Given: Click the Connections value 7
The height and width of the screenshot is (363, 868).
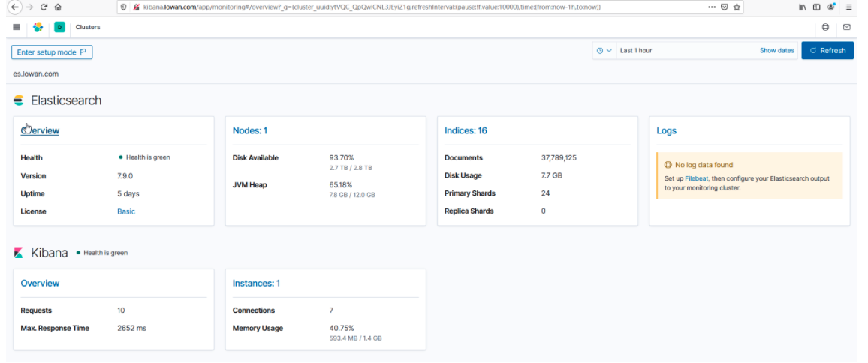Looking at the screenshot, I should coord(331,310).
